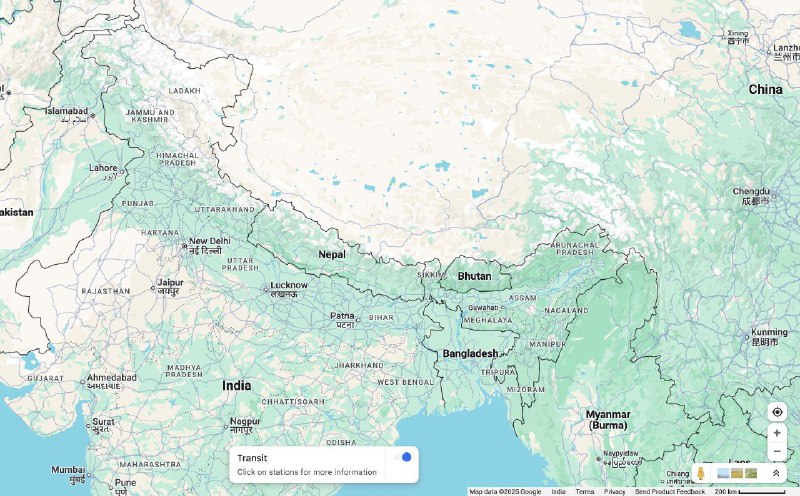The width and height of the screenshot is (800, 496).
Task: Click the my location crosshair icon
Action: tap(777, 412)
